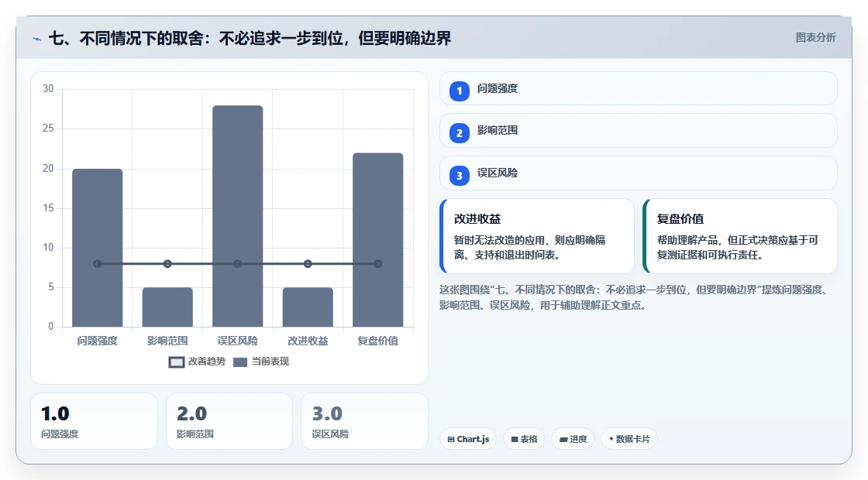Click x-axis label 问题强度
The image size is (868, 480).
pyautogui.click(x=98, y=341)
